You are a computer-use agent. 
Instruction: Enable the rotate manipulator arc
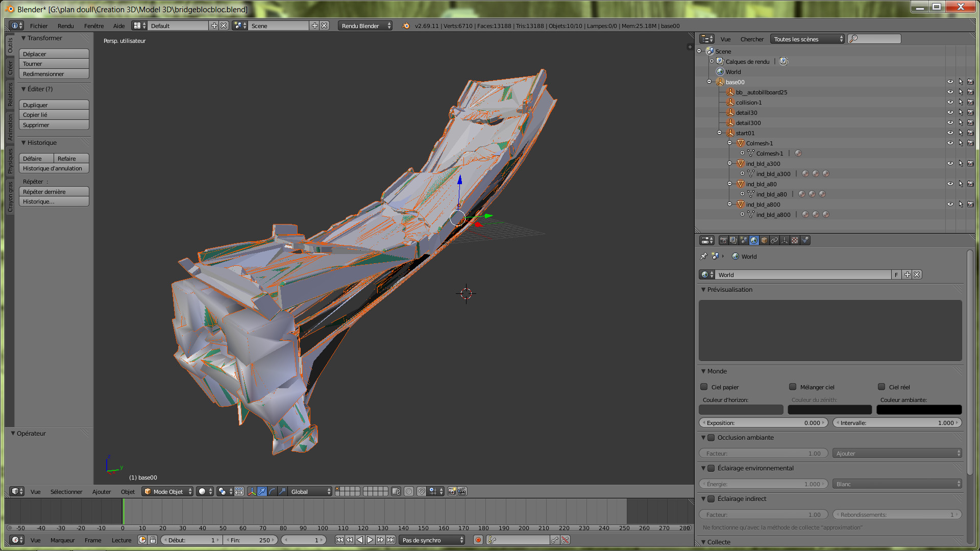pyautogui.click(x=272, y=491)
